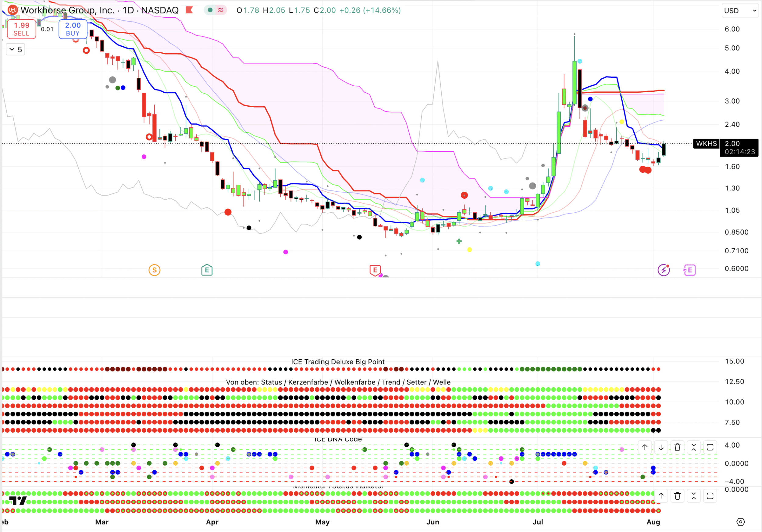Expand the collapsed indicator legend showing 5

pos(16,49)
